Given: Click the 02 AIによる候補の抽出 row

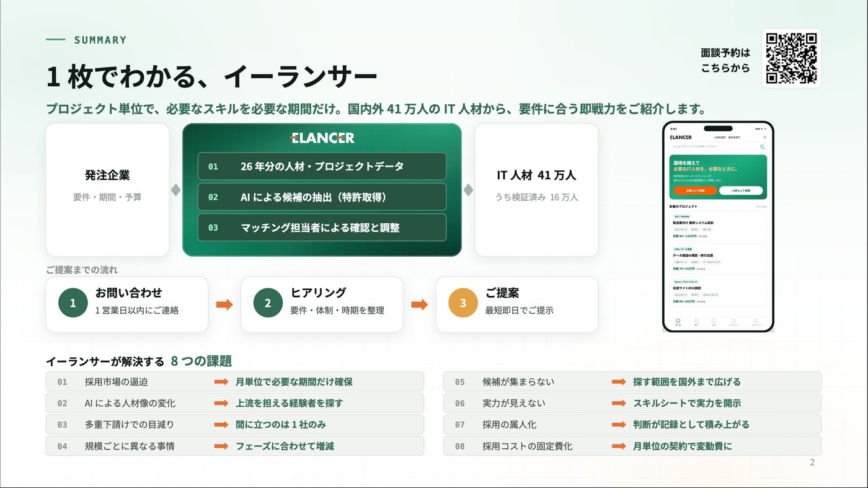Looking at the screenshot, I should click(x=322, y=197).
